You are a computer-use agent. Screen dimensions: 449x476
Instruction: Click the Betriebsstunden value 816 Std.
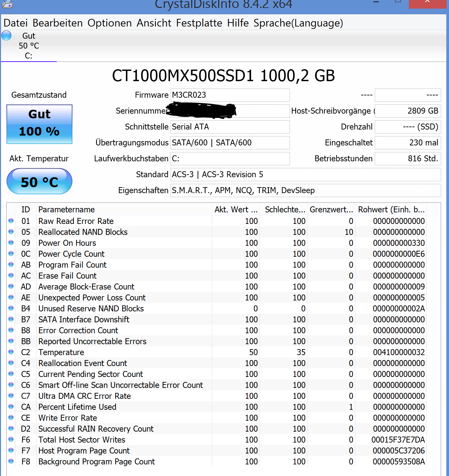(x=408, y=159)
